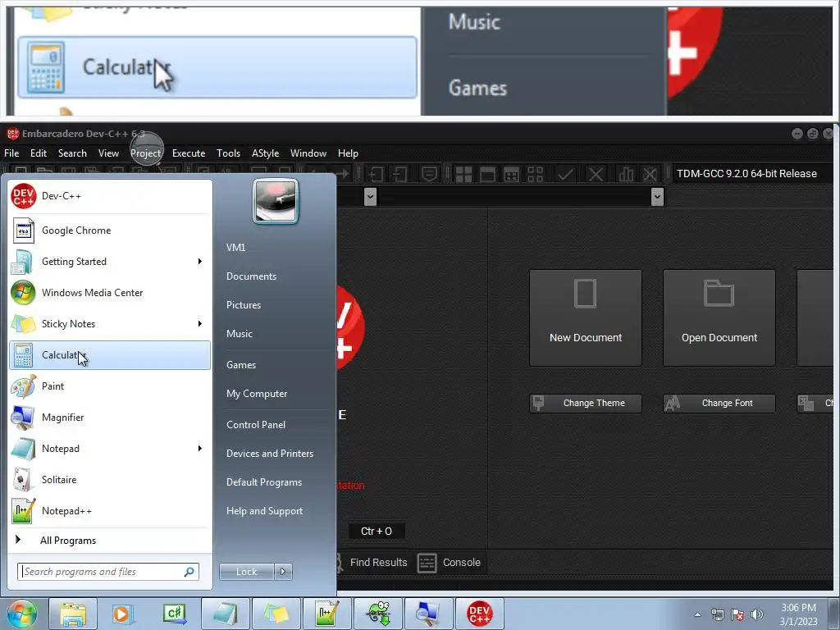Open the AStyle menu

pyautogui.click(x=265, y=153)
